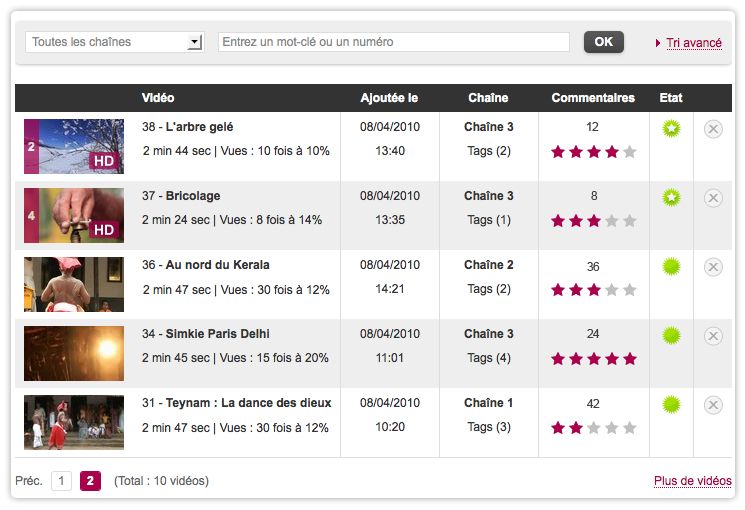
Task: Click the green status icon for L'arbre gelé
Action: pyautogui.click(x=671, y=128)
